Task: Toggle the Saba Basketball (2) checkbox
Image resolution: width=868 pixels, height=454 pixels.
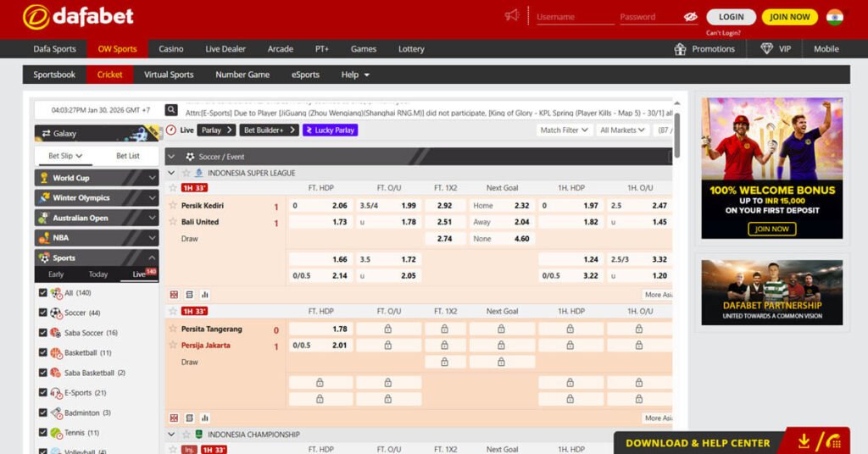Action: [x=43, y=373]
